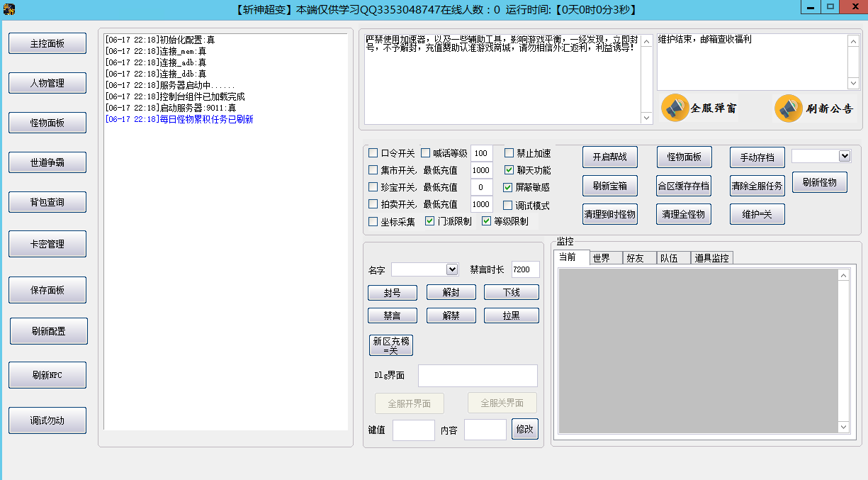
Task: Turn on 调试模式 checkbox
Action: pyautogui.click(x=508, y=206)
